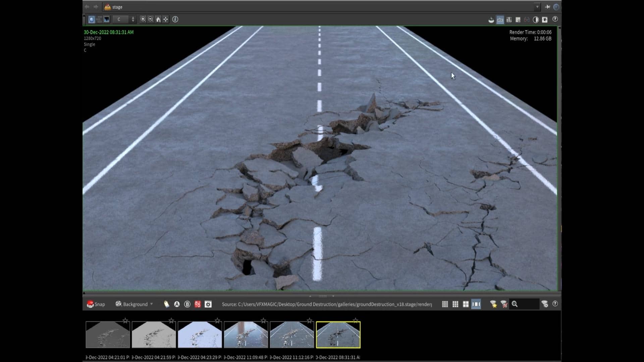This screenshot has height=362, width=644.
Task: Zoom out of the render view
Action: [151, 19]
